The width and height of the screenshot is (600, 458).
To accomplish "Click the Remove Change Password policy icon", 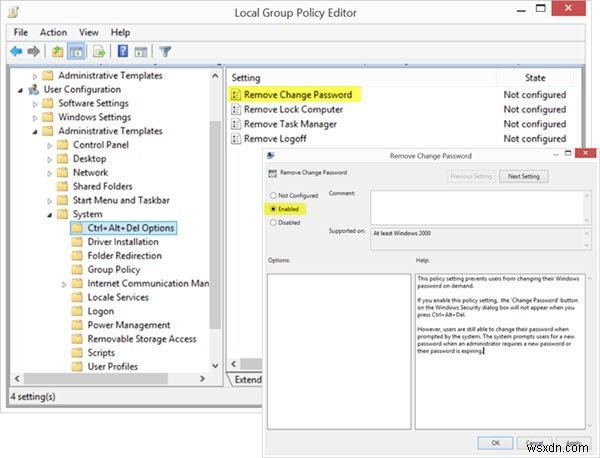I will point(236,95).
